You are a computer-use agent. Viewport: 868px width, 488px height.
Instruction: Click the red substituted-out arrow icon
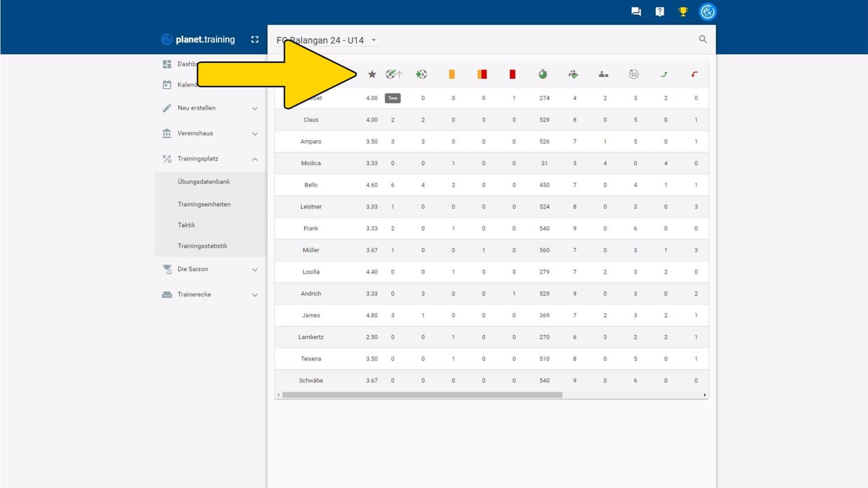pyautogui.click(x=695, y=74)
